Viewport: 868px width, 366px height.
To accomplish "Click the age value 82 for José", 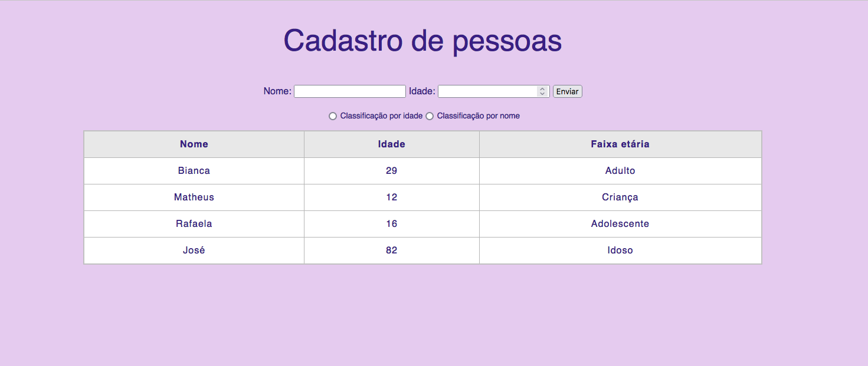I will click(x=391, y=250).
